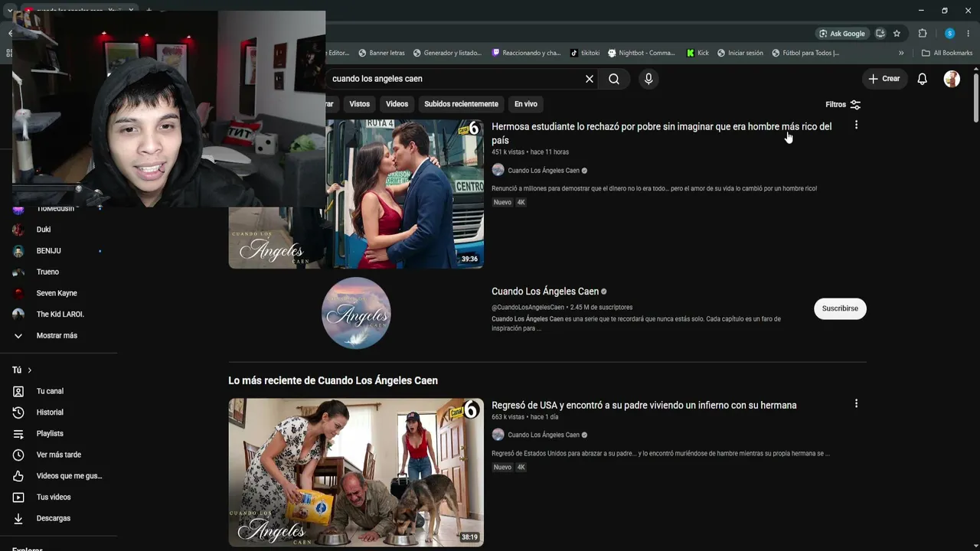Expand Mostrar más subscriptions list

(58, 335)
